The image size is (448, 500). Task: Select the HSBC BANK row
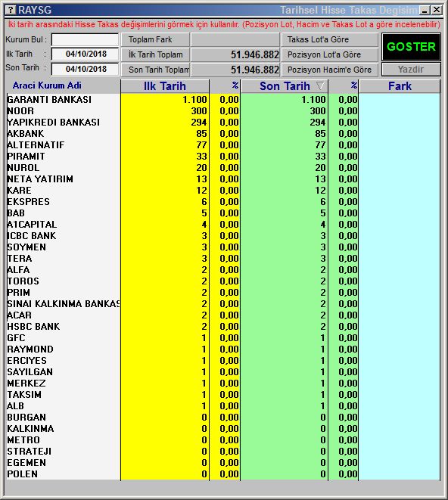(223, 327)
